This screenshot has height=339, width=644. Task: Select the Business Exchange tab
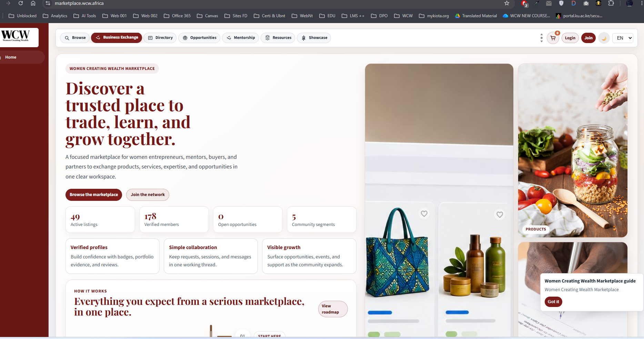(117, 38)
